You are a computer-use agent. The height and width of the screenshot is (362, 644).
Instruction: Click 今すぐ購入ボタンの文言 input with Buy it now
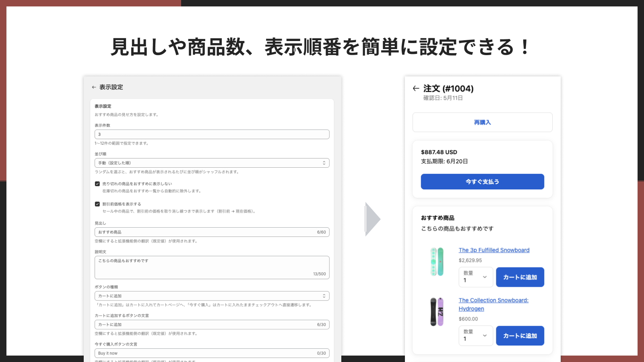[212, 353]
